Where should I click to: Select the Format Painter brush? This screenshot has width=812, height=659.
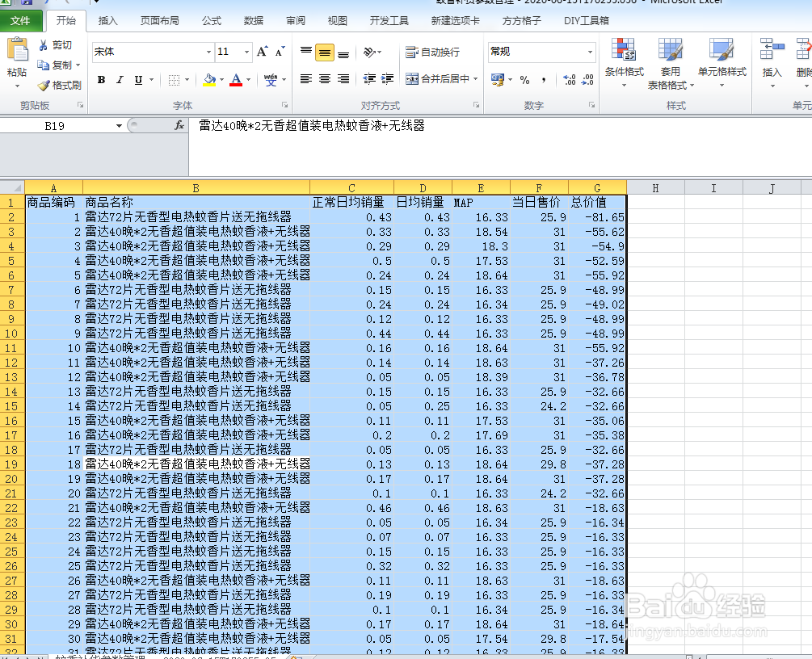(44, 86)
